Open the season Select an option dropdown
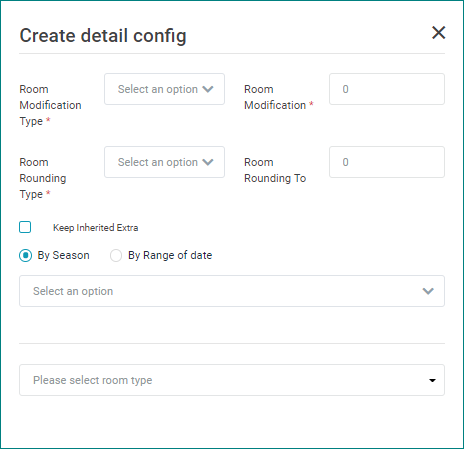The image size is (464, 449). pos(232,291)
